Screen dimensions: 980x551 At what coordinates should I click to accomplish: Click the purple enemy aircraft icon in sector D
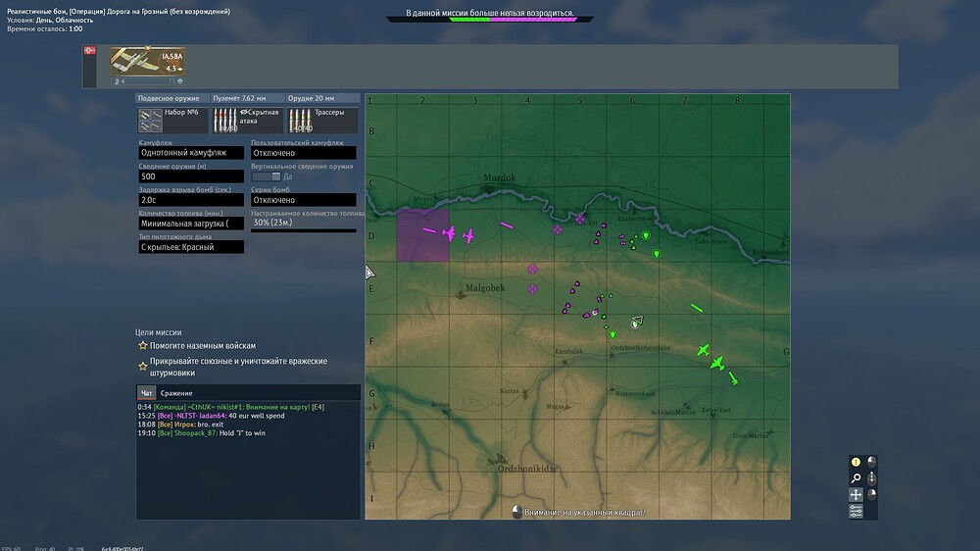[x=449, y=233]
